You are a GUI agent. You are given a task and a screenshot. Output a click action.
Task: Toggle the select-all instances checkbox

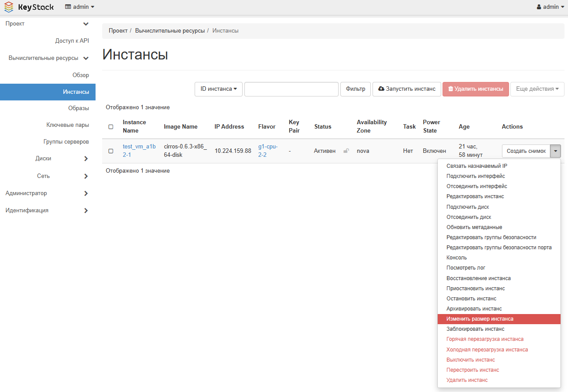coord(111,127)
